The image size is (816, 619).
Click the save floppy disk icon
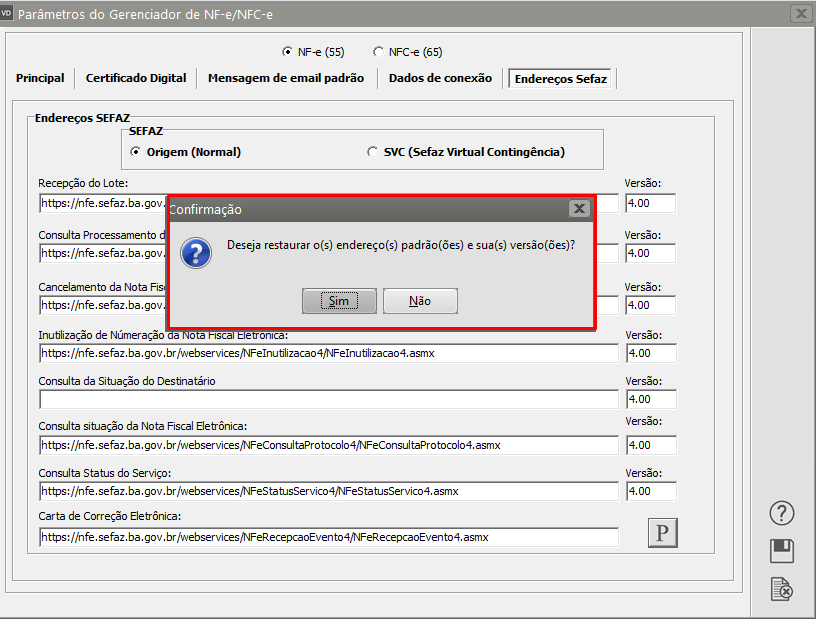coord(781,551)
